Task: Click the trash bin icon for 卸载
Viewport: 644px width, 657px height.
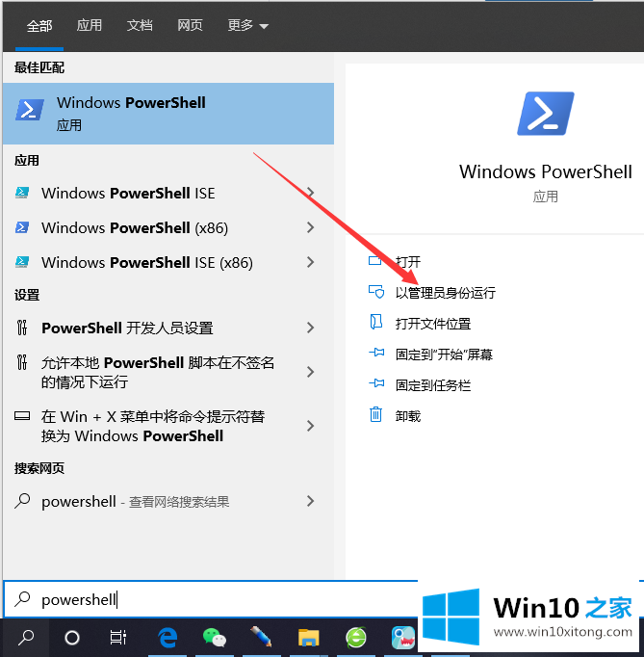Action: [x=376, y=415]
